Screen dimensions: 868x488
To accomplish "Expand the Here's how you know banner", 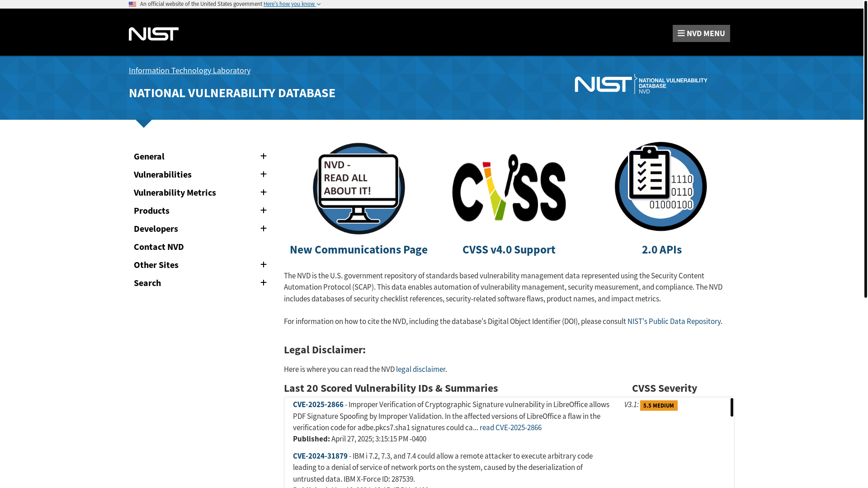I will (x=292, y=4).
